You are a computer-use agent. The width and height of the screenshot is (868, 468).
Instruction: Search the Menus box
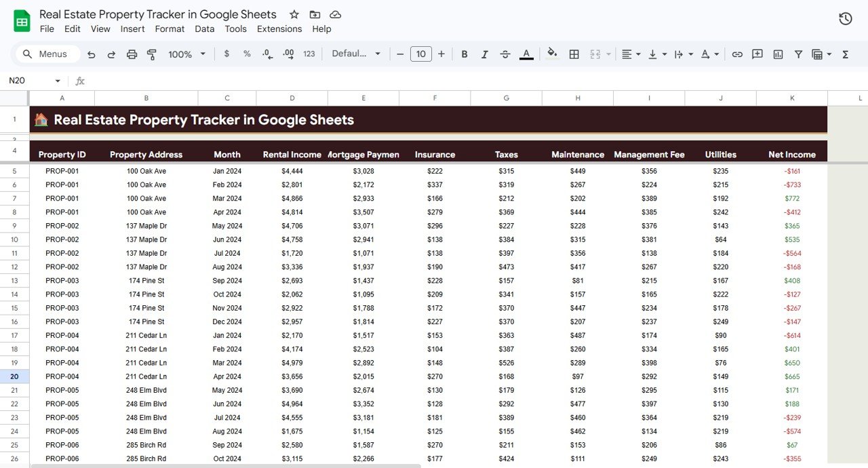tap(47, 54)
